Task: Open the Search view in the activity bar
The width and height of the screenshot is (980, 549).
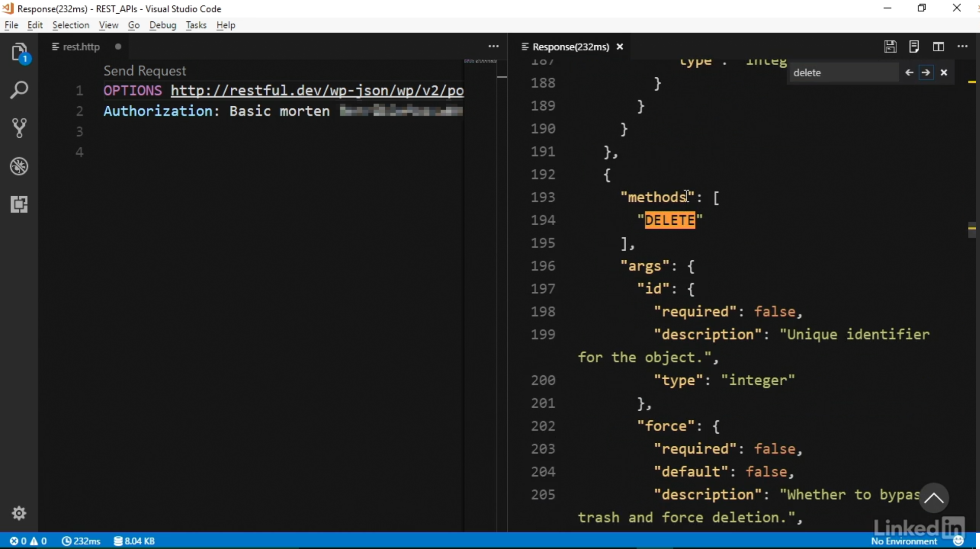Action: click(x=19, y=90)
